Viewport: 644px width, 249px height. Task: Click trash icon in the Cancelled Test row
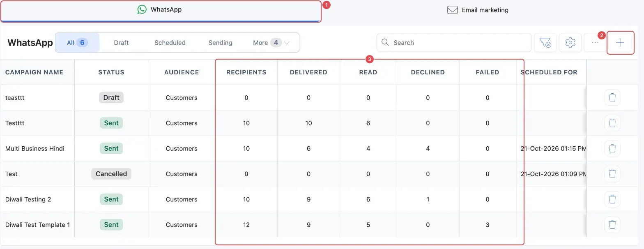pyautogui.click(x=612, y=174)
